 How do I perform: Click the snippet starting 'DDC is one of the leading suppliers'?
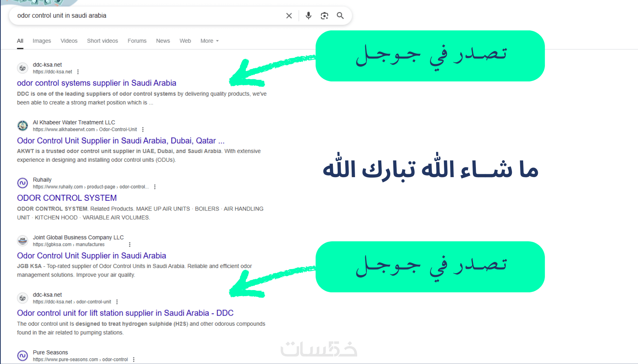click(142, 98)
